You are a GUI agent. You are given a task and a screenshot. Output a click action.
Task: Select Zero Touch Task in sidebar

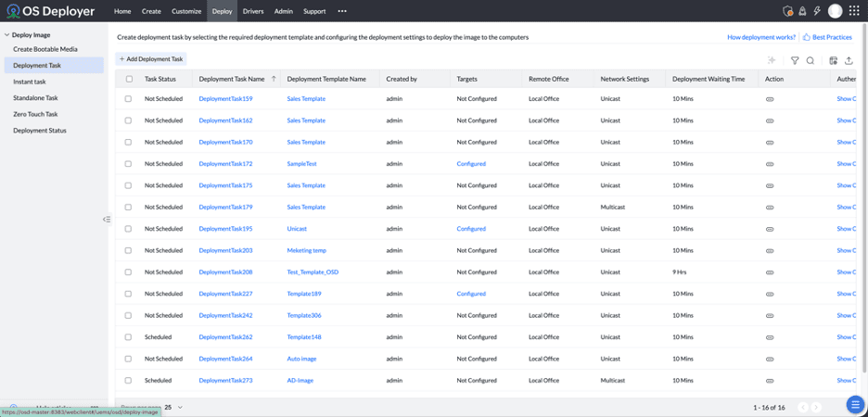point(35,115)
